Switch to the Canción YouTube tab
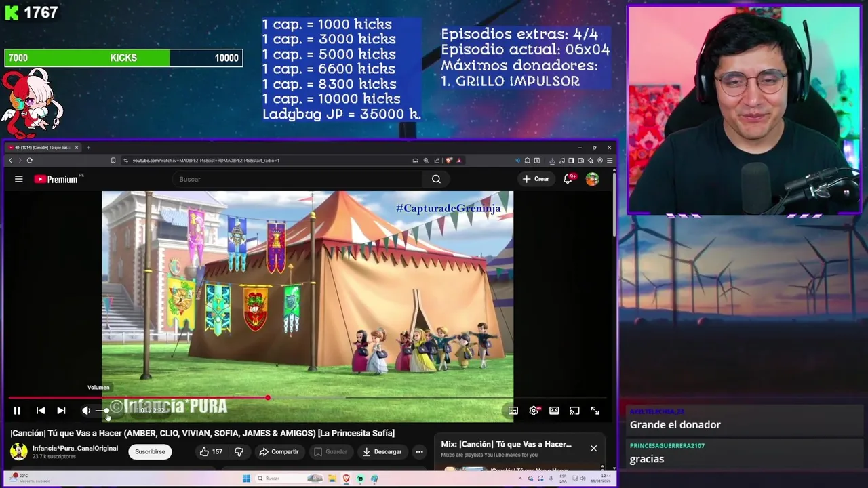The image size is (868, 488). pos(42,148)
